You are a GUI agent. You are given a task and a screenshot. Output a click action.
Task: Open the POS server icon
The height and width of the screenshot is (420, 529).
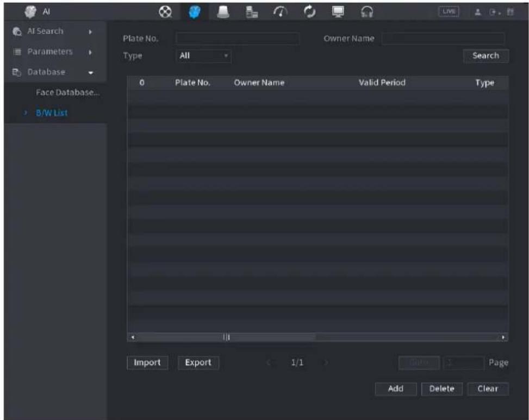pyautogui.click(x=252, y=12)
